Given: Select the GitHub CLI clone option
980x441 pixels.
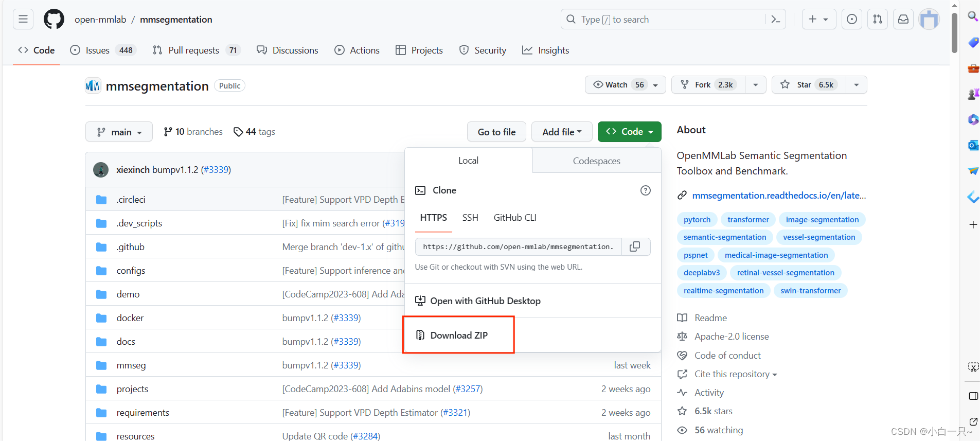Looking at the screenshot, I should tap(515, 218).
